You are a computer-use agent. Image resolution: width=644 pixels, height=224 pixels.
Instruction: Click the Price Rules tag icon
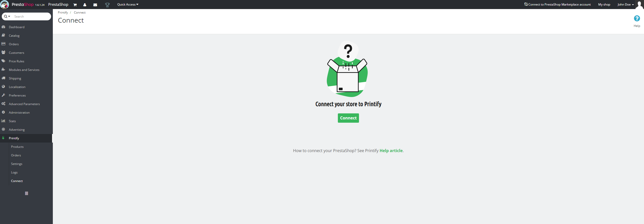tap(4, 61)
